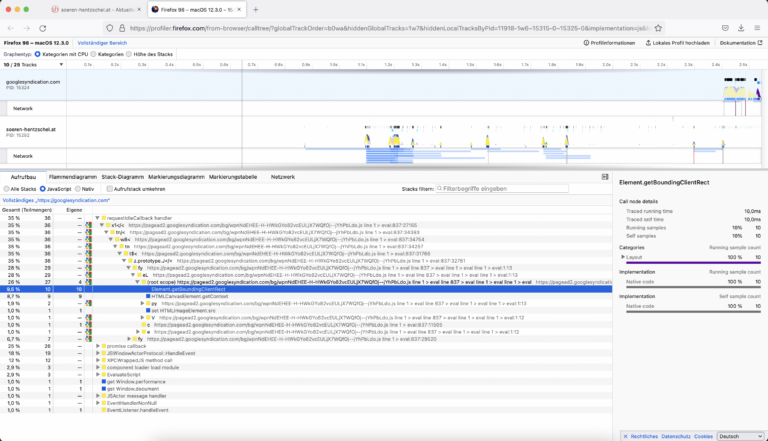Click the yellow category square of promise callback
The height and width of the screenshot is (441, 768).
(104, 346)
